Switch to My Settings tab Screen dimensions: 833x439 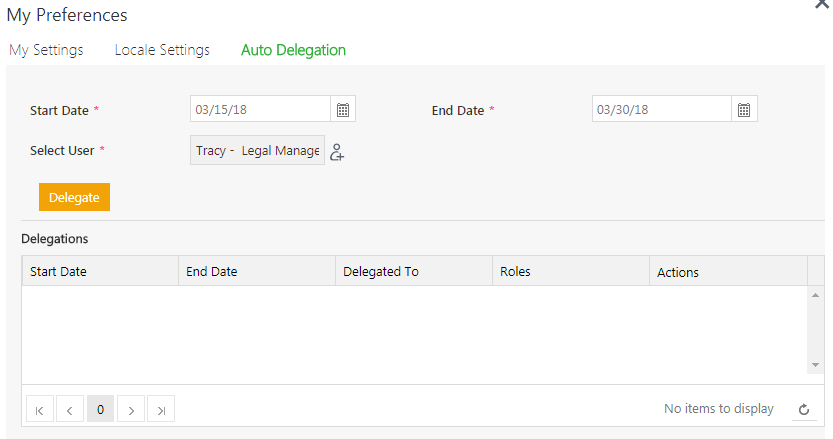coord(46,50)
